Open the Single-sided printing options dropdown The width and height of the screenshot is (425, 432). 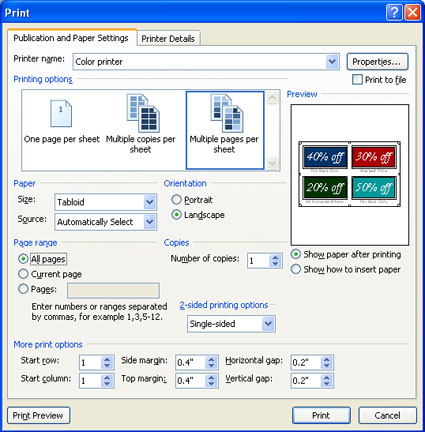pyautogui.click(x=268, y=324)
